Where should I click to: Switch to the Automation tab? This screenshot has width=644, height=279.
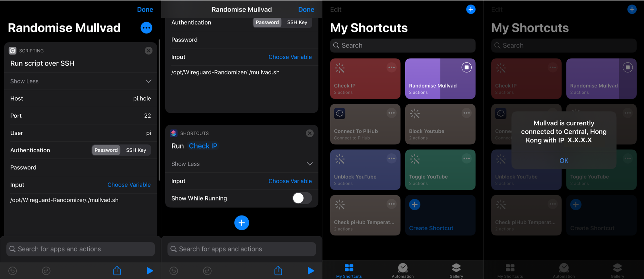pos(402,270)
